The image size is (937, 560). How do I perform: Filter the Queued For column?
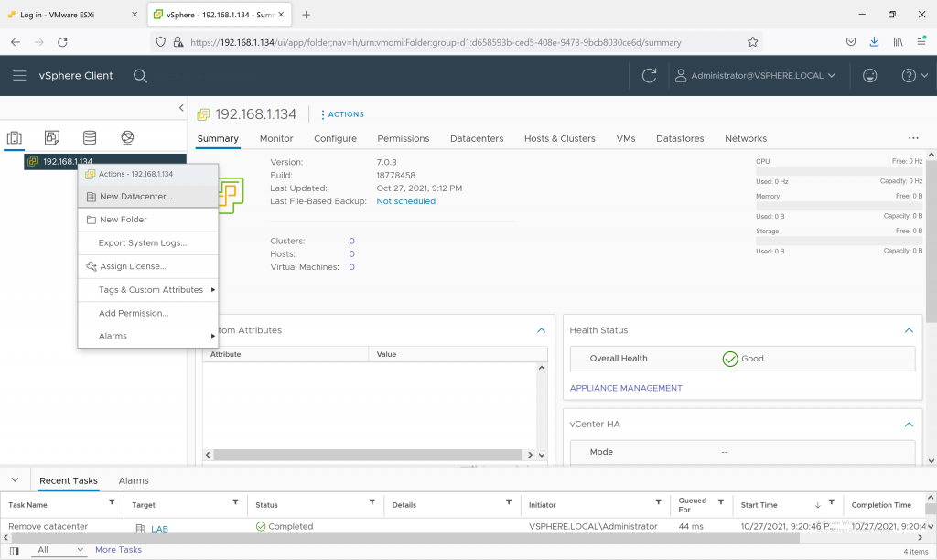tap(721, 502)
